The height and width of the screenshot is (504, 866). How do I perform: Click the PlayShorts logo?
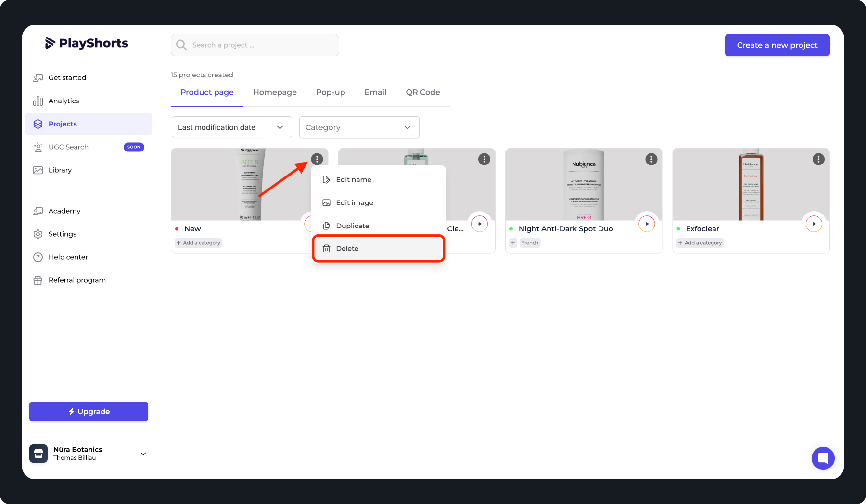click(87, 43)
